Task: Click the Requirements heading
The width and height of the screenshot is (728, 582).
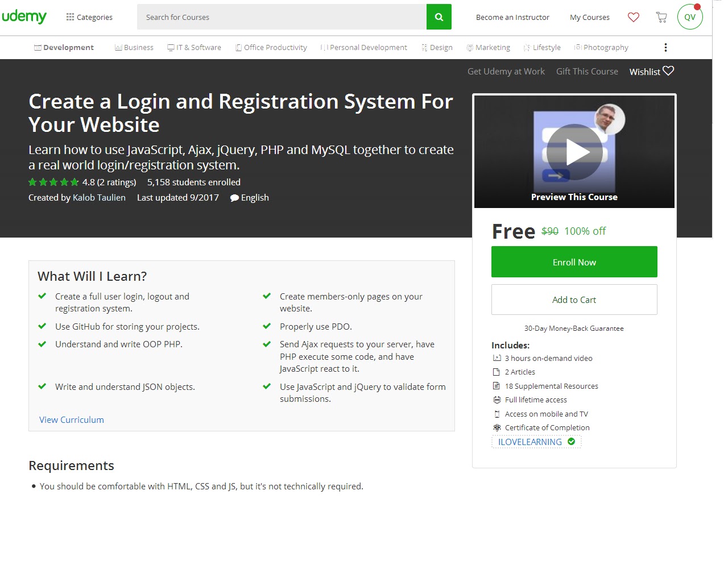Action: [x=72, y=465]
